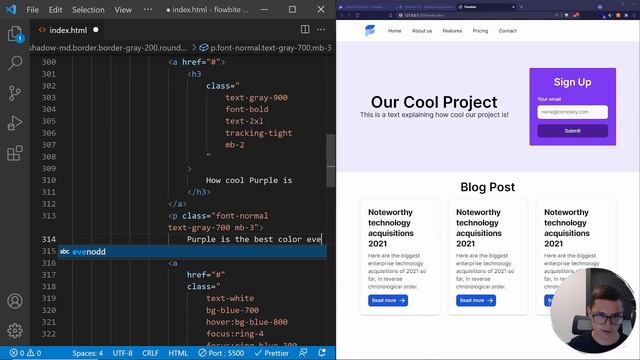The height and width of the screenshot is (360, 640).
Task: Open the Accounts menu icon
Action: (x=15, y=301)
